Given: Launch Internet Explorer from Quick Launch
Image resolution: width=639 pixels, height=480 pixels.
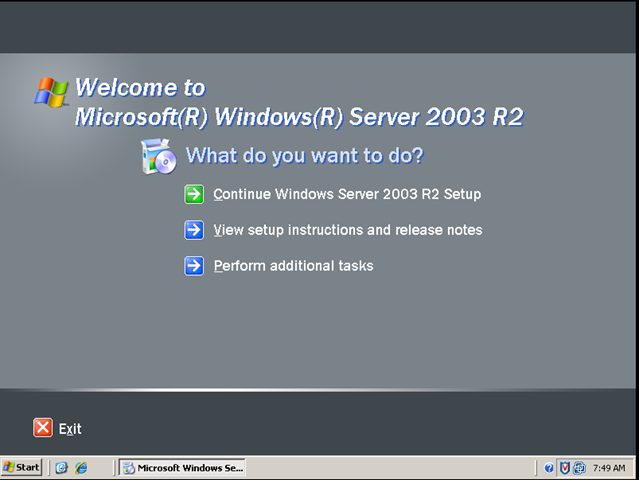Looking at the screenshot, I should tap(81, 467).
